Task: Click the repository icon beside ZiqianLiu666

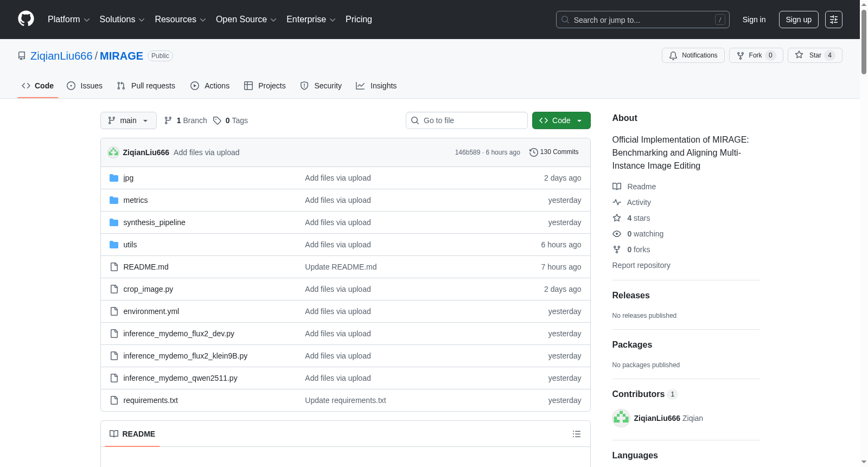Action: click(22, 56)
